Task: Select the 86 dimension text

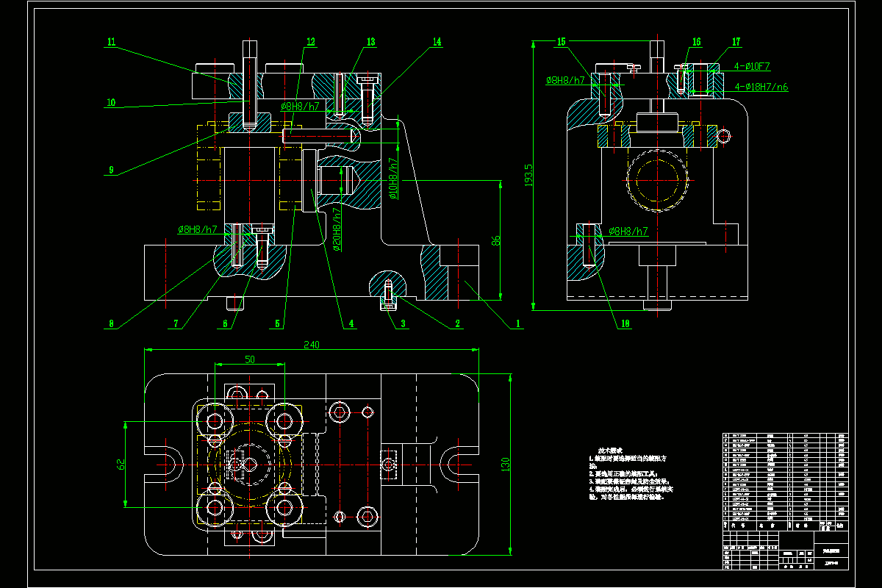Action: (496, 241)
